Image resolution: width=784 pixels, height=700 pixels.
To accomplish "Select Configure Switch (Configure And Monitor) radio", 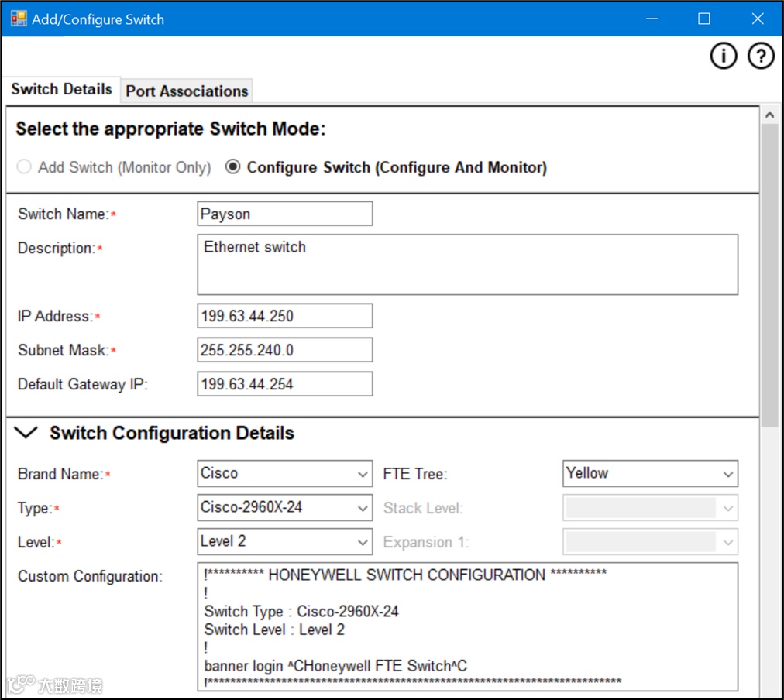I will coord(232,166).
